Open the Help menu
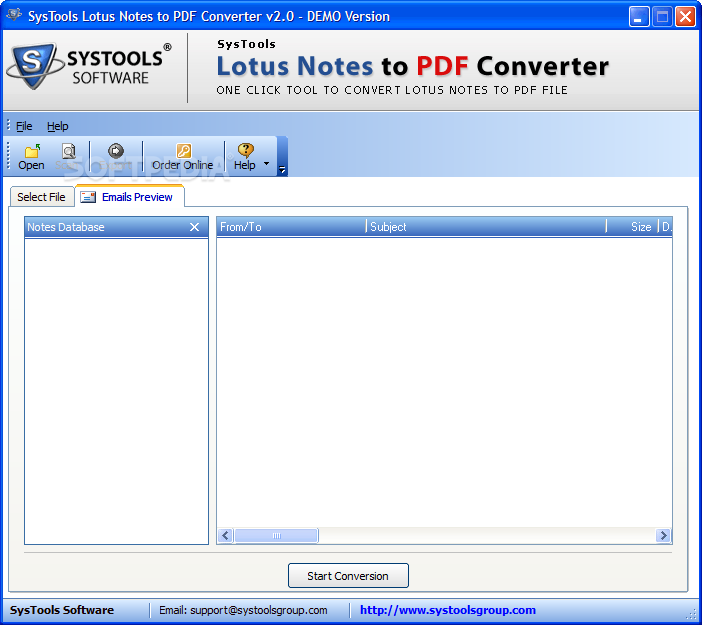Viewport: 702px width, 625px height. pos(58,126)
